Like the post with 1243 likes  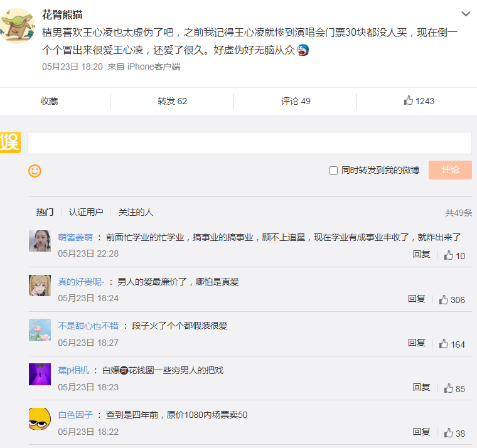[x=419, y=101]
